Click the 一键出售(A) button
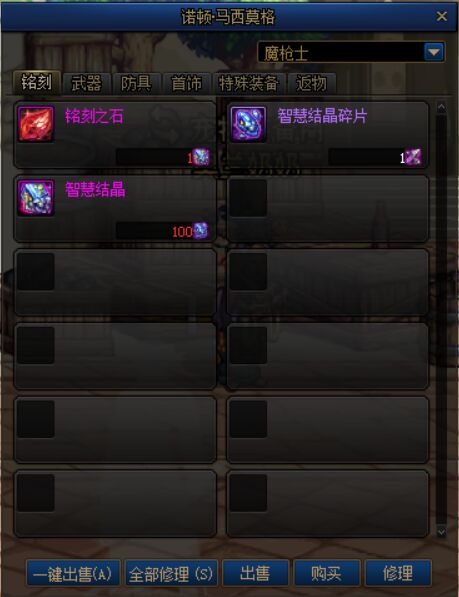459x597 pixels. tap(73, 573)
